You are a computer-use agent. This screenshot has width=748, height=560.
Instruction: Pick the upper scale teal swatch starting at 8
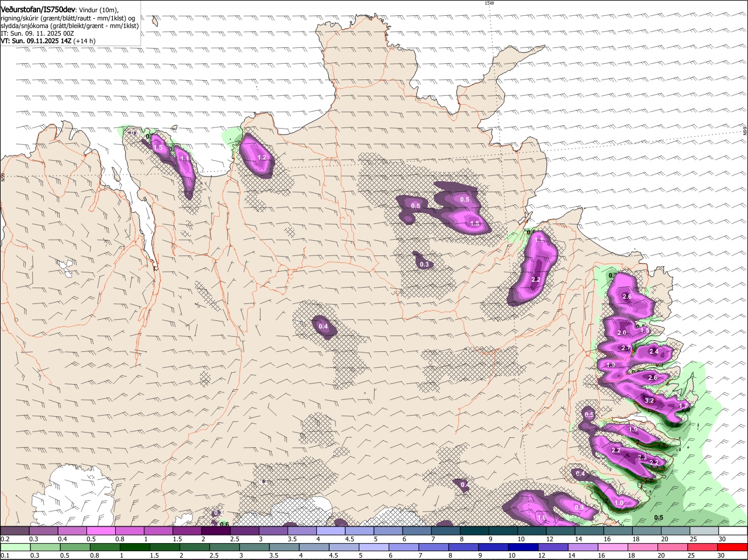pos(475,531)
